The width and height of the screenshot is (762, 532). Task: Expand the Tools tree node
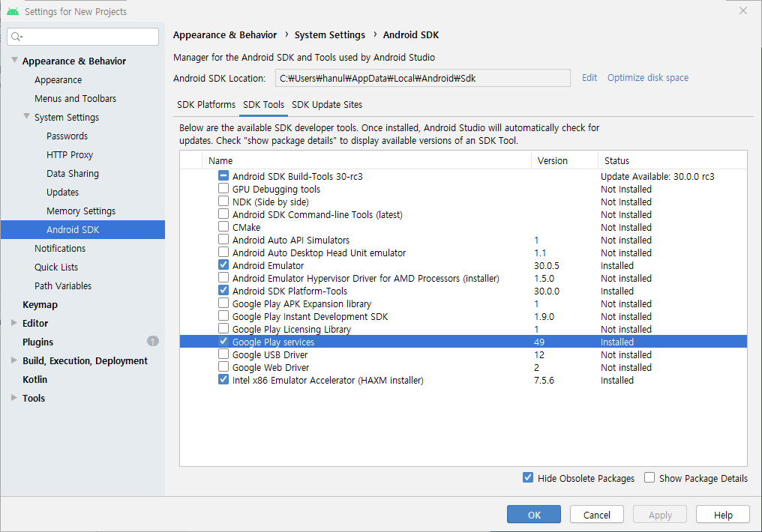tap(14, 398)
